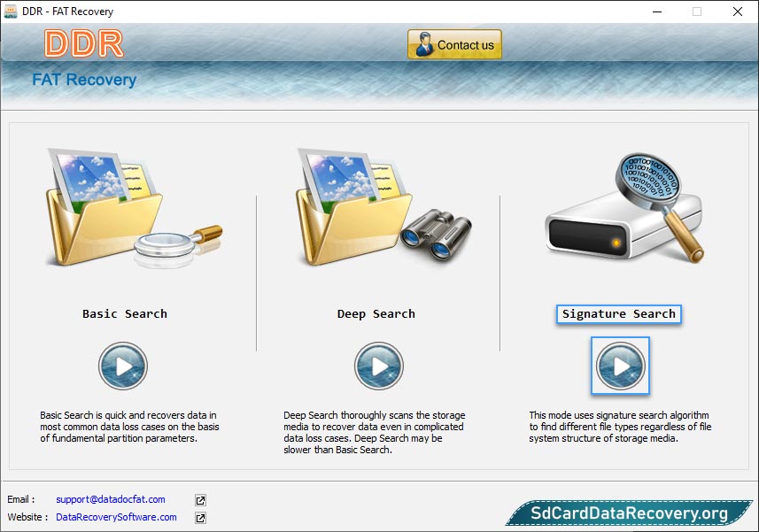Open external link icon beside email address

(x=200, y=500)
